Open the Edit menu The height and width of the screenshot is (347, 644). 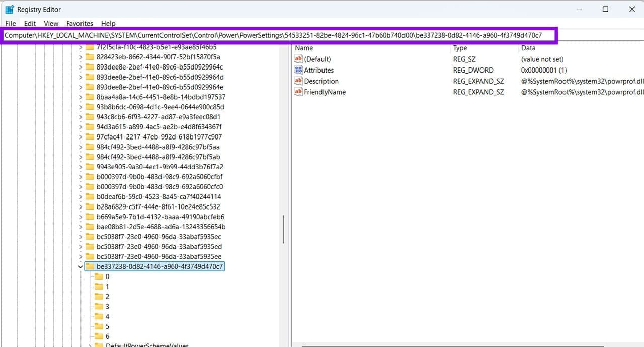30,23
